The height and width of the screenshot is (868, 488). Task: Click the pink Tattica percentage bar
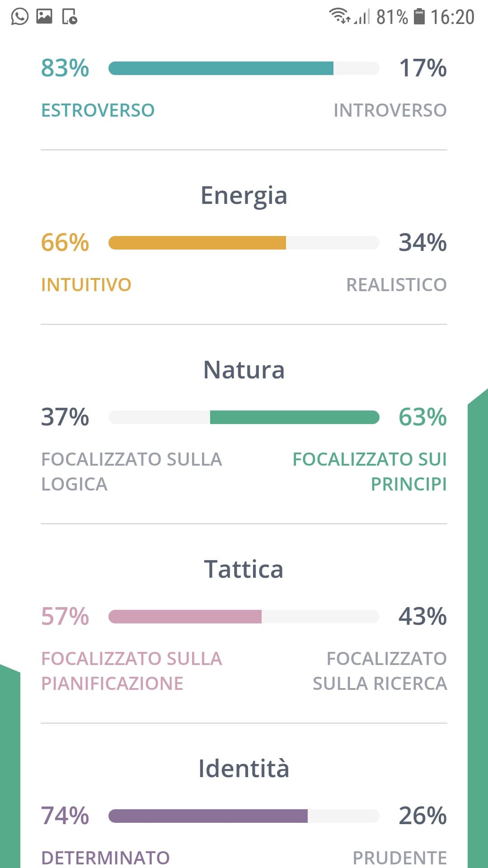pyautogui.click(x=244, y=617)
